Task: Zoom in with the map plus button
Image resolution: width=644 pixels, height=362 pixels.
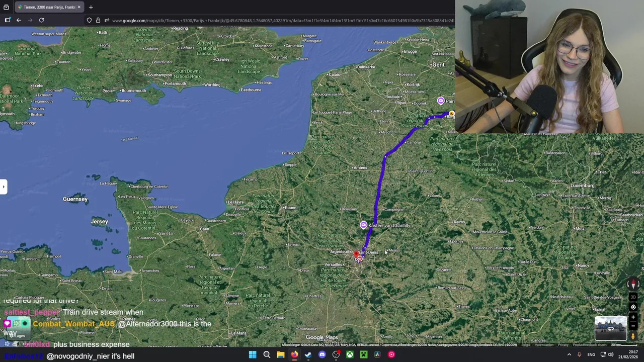Action: point(633,318)
